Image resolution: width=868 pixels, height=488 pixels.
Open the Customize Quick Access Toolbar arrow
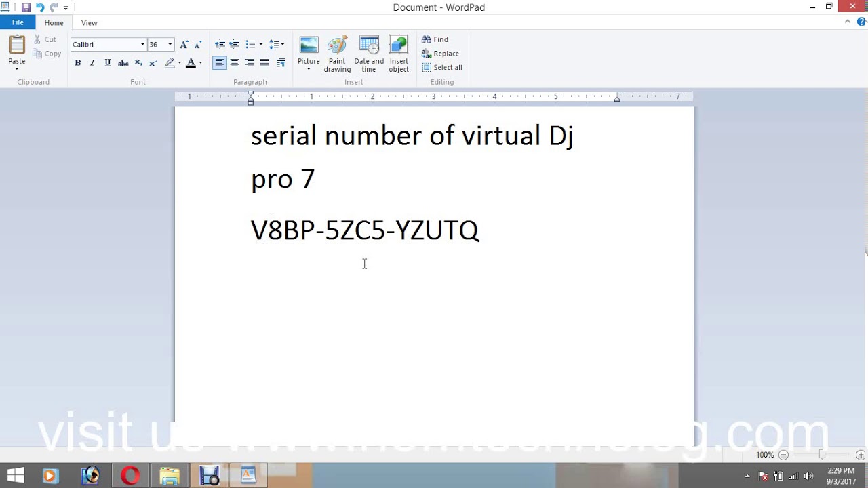click(x=66, y=8)
